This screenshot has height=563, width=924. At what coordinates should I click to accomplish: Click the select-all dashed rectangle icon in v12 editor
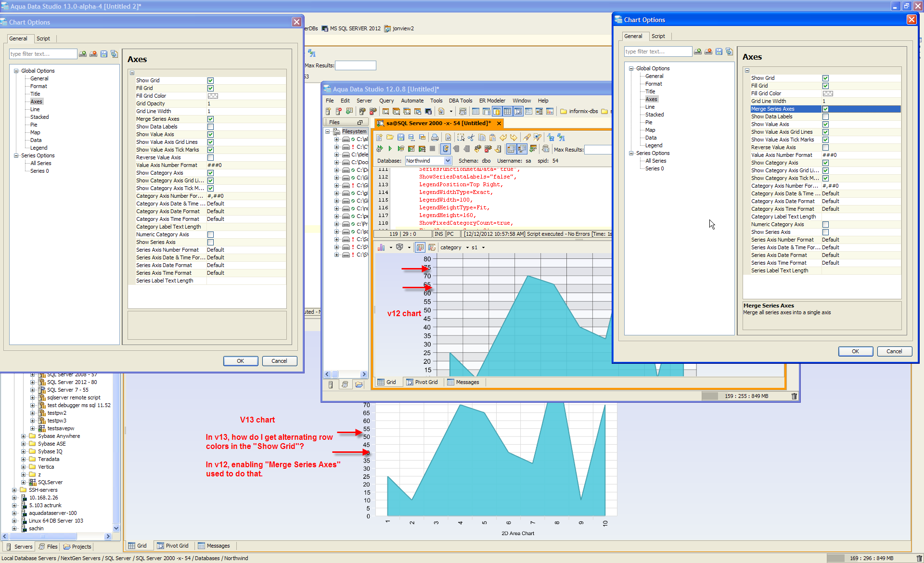pyautogui.click(x=461, y=138)
